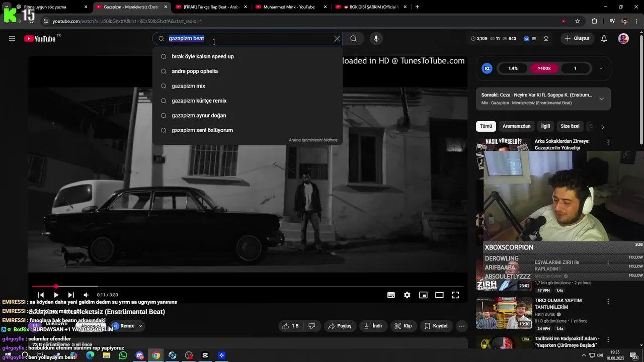The image size is (644, 362).
Task: Open YouTube notifications bell
Action: click(604, 39)
